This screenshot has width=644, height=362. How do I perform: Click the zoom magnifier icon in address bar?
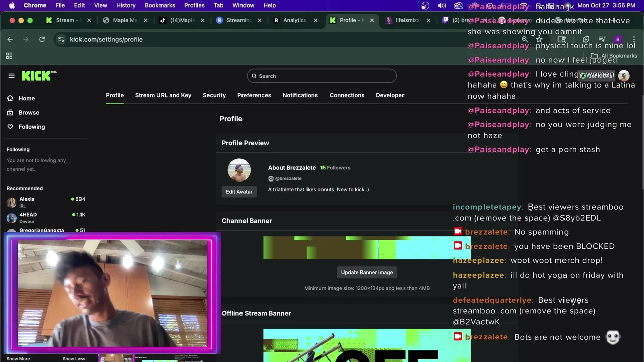[x=525, y=39]
